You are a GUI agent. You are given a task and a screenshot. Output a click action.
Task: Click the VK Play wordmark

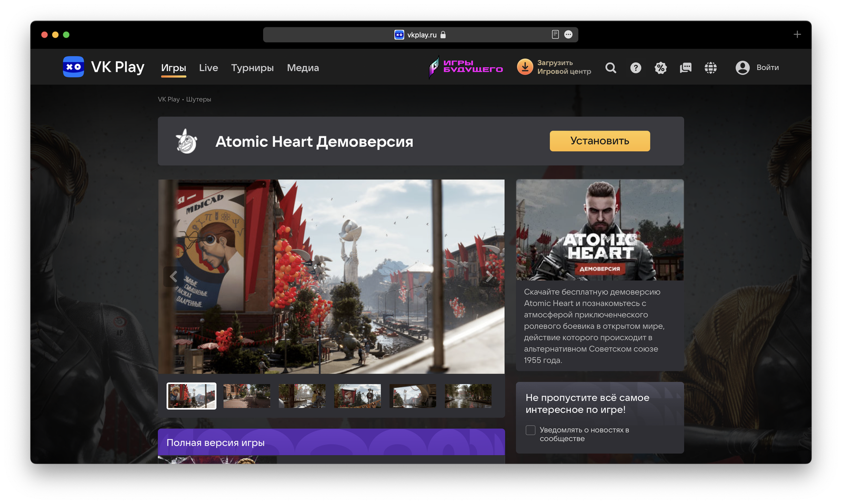tap(118, 67)
